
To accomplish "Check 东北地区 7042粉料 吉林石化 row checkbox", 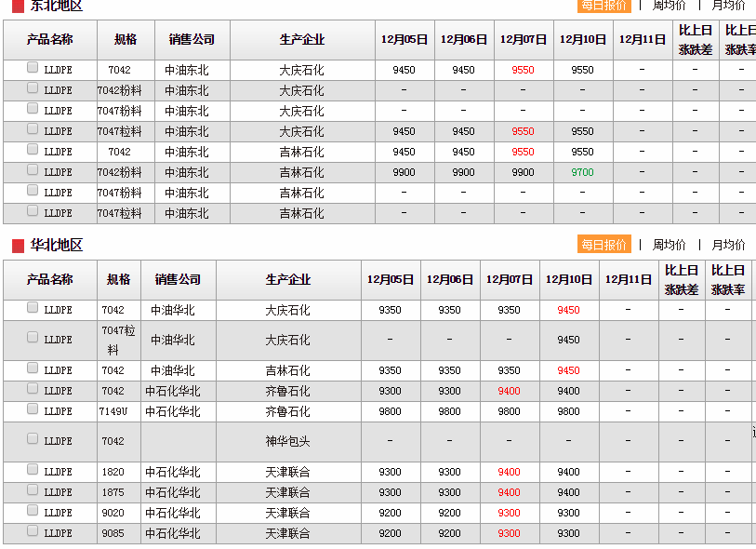I will point(33,170).
